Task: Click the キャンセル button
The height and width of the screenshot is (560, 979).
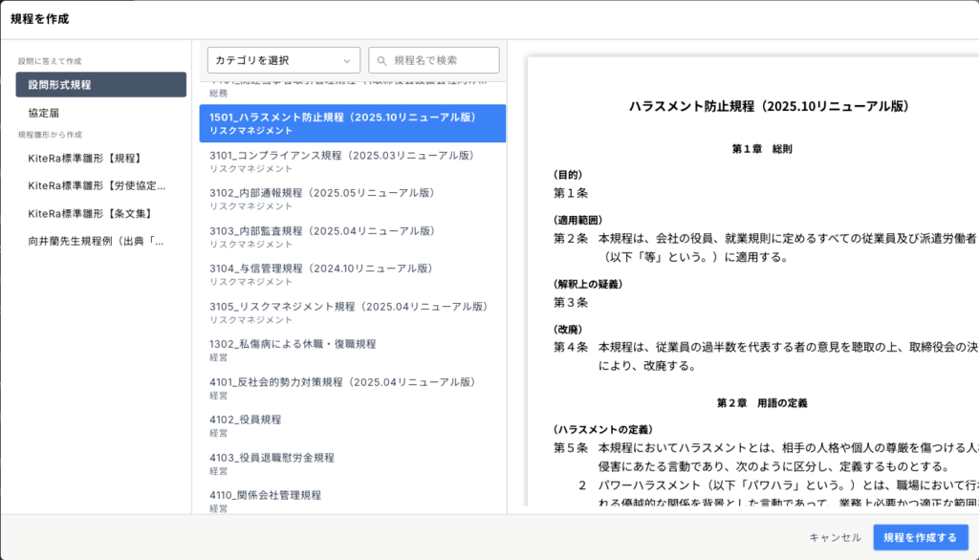Action: (x=835, y=538)
